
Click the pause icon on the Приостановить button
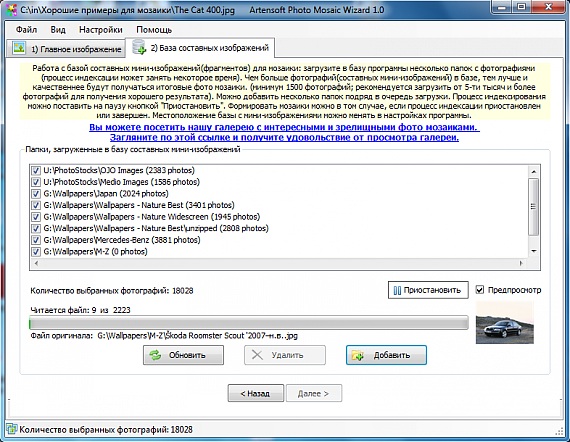pyautogui.click(x=397, y=290)
